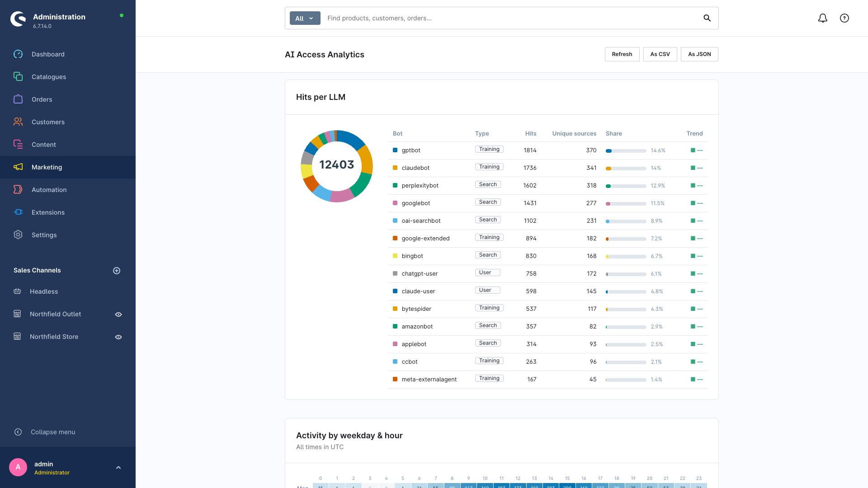Screen dimensions: 868x488
Task: Click Northfield Store storefront eye icon
Action: (x=118, y=337)
